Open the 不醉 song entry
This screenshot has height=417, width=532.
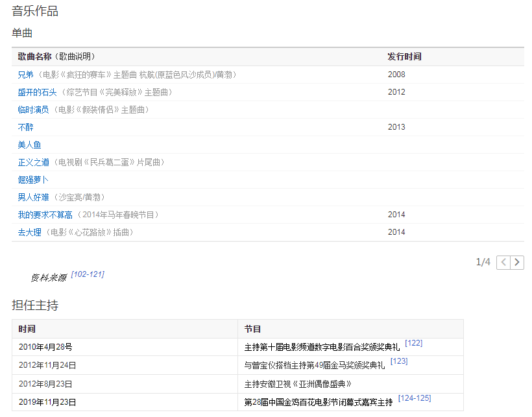click(x=25, y=127)
